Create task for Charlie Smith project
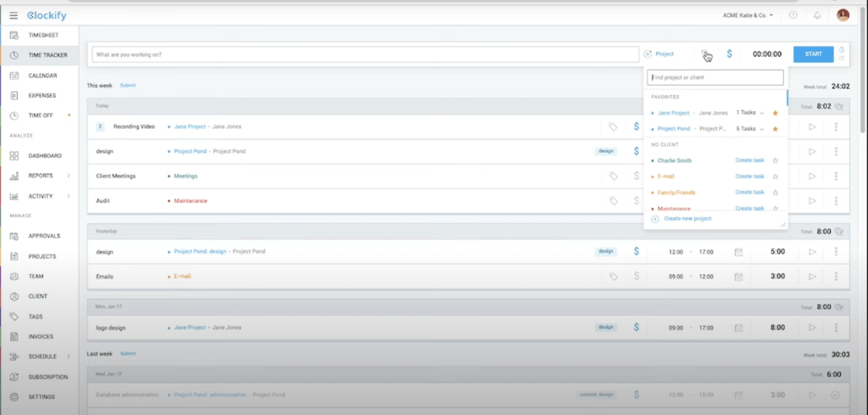The height and width of the screenshot is (415, 868). pos(749,160)
